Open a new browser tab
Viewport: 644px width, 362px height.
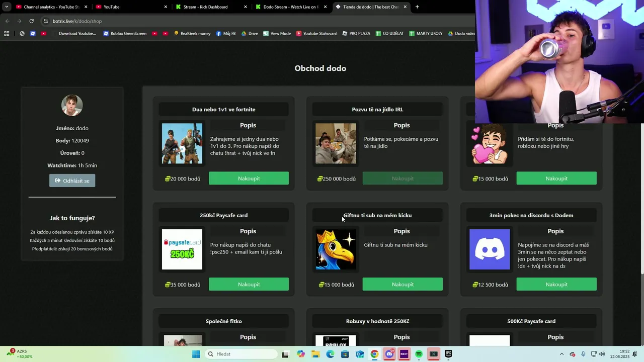click(417, 7)
